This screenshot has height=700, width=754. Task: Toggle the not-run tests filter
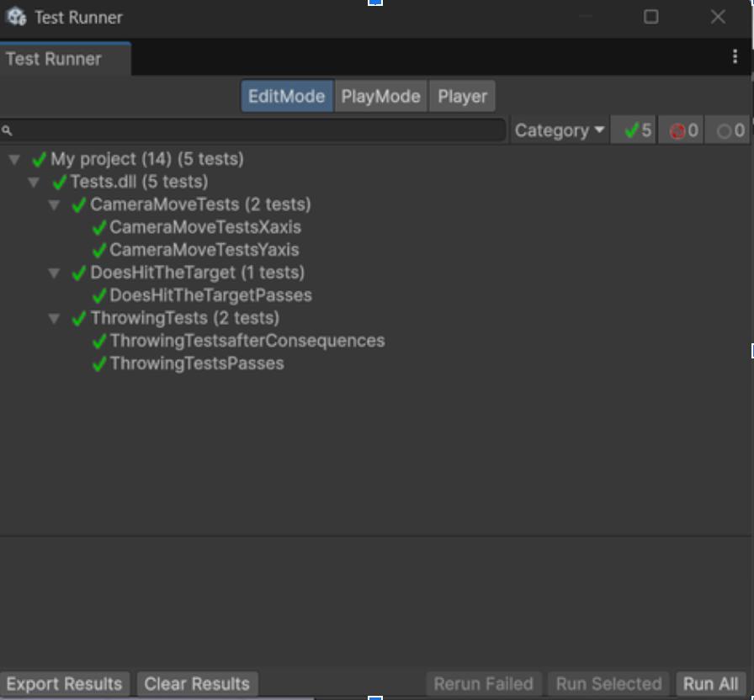coord(729,130)
